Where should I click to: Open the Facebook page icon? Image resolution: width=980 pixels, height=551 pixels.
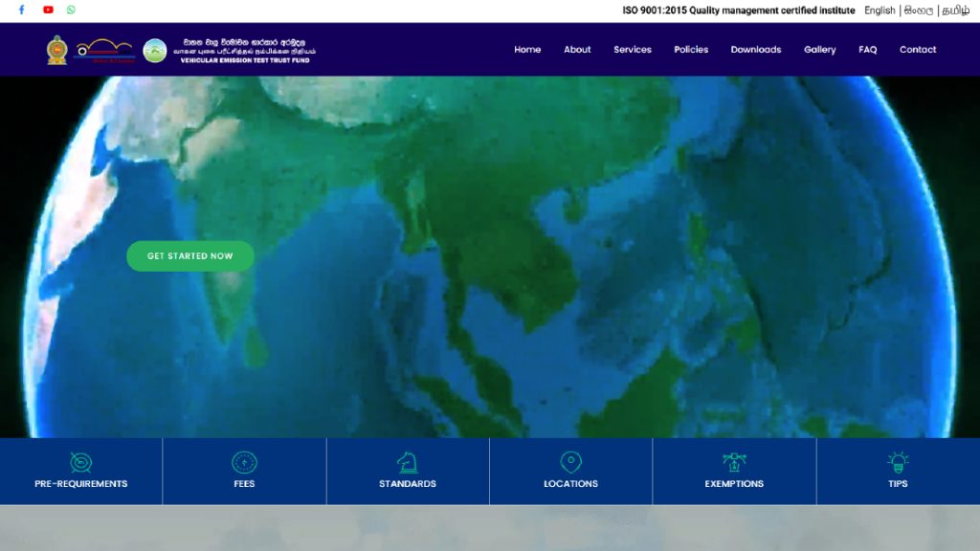click(21, 10)
